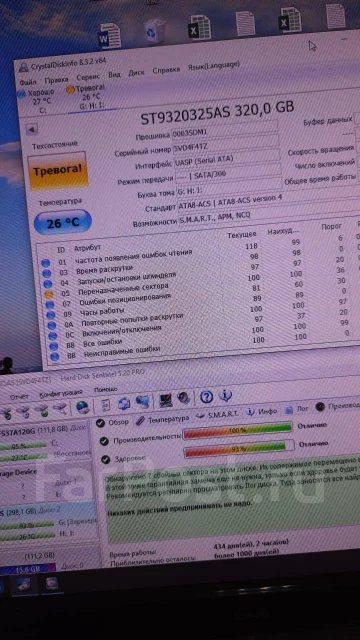
Task: Click the network computers icon in Sentinel toolbar
Action: [142, 402]
